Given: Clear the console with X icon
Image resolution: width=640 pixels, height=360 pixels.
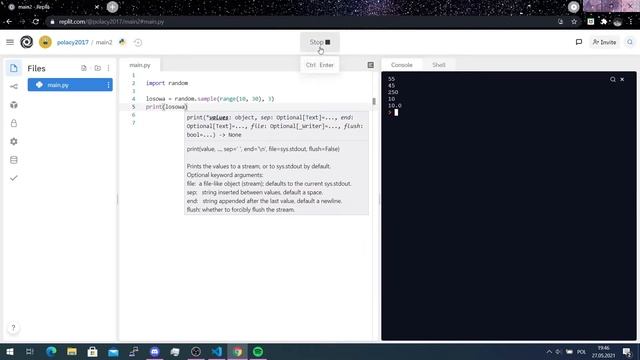Looking at the screenshot, I should (622, 79).
